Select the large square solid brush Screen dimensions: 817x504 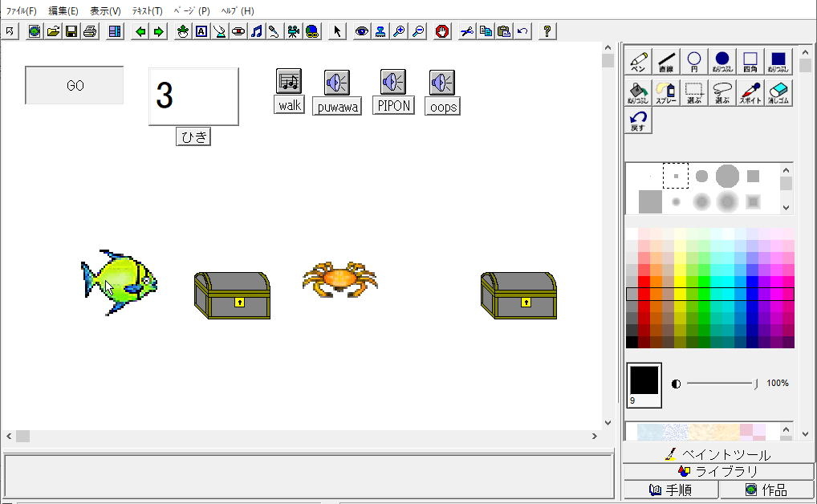click(x=650, y=201)
